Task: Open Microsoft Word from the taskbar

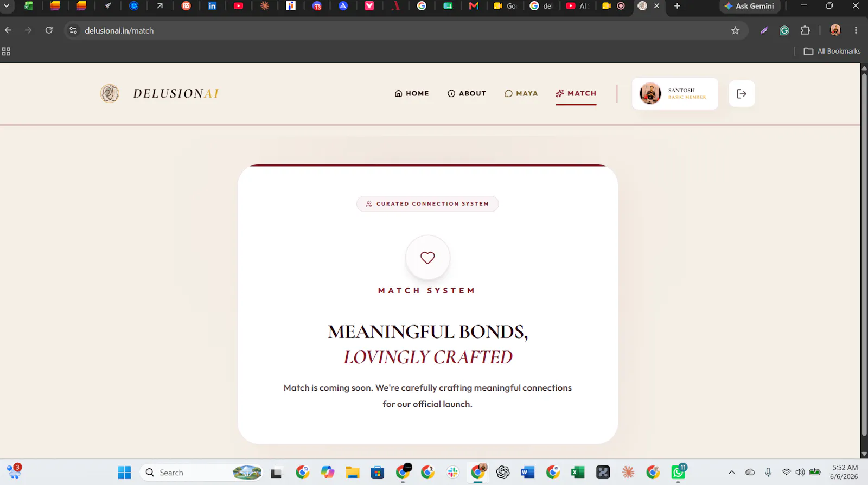Action: 527,473
